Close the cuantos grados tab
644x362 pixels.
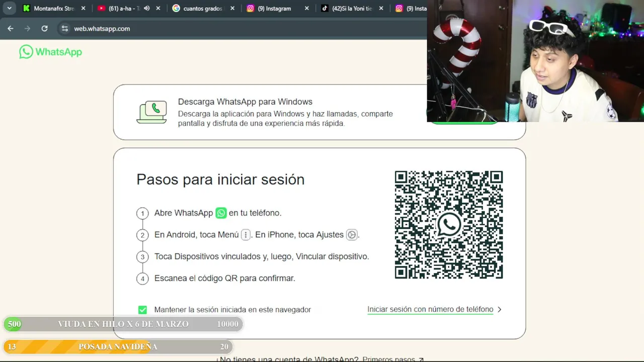(232, 8)
